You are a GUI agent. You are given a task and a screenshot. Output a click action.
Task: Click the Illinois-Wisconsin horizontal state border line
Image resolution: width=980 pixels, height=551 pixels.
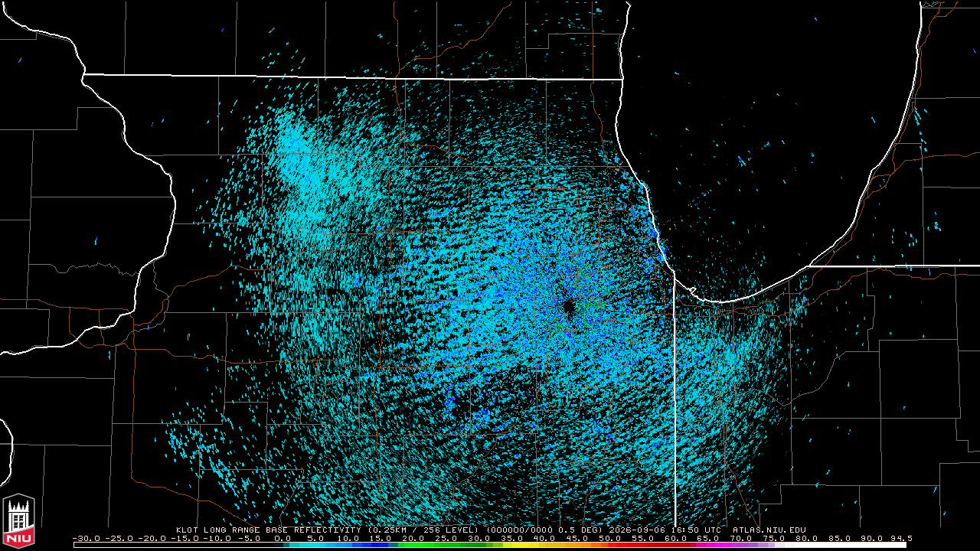pos(352,77)
